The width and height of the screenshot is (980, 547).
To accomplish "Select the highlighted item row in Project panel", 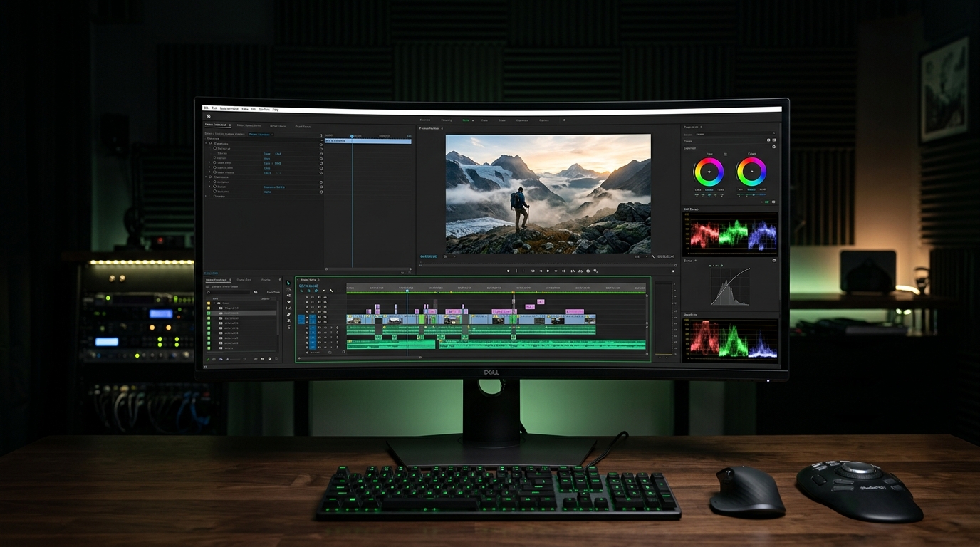I will pos(241,313).
